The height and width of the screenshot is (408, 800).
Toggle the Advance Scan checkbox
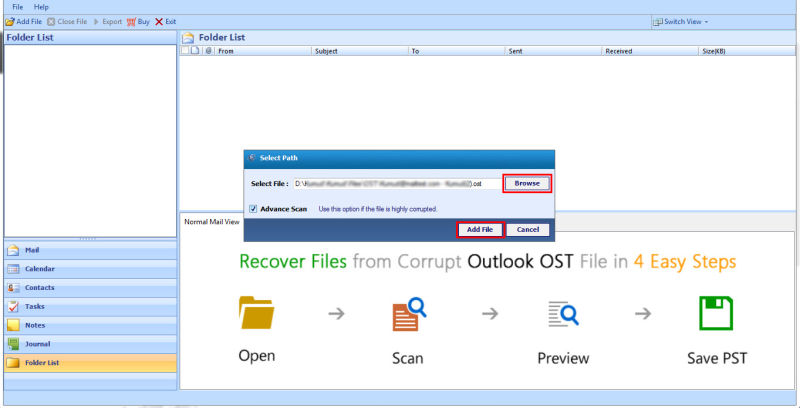(253, 209)
